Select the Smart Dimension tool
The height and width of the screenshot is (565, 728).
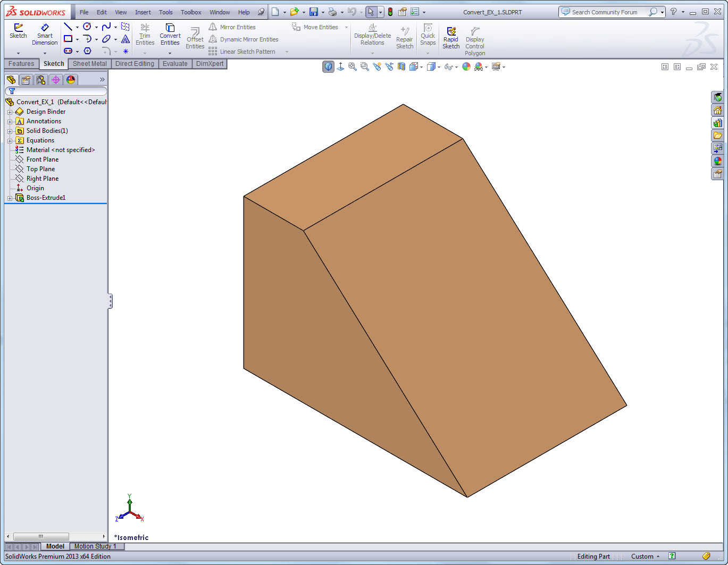click(45, 35)
